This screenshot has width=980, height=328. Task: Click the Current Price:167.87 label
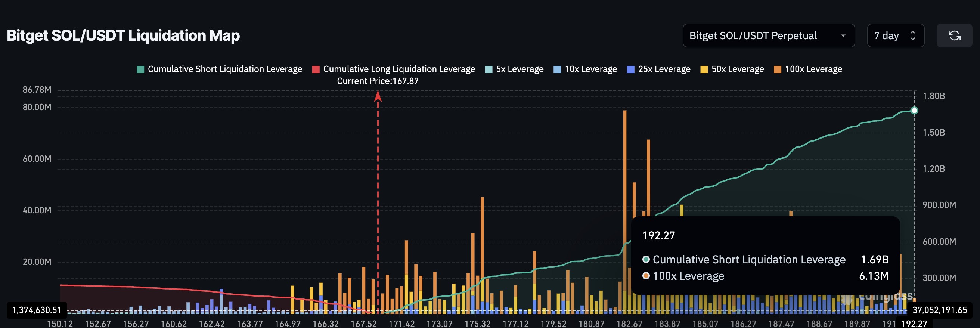tap(378, 81)
